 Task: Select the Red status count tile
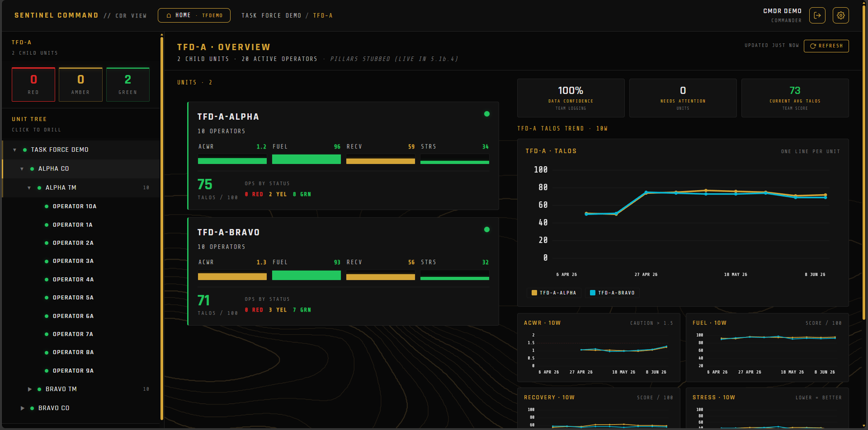(x=33, y=84)
